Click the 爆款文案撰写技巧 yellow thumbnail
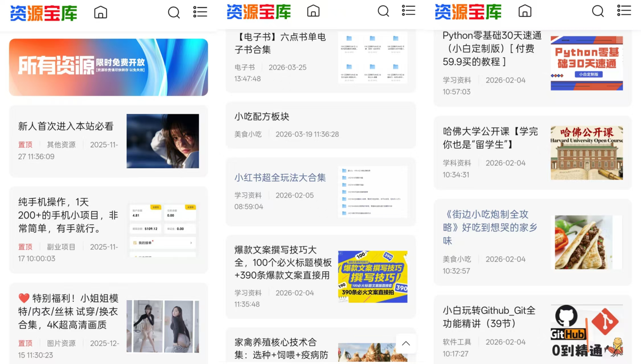Screen dimensions: 641x364 click(x=373, y=276)
